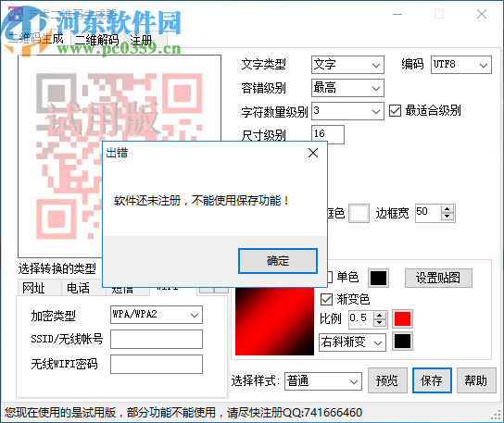The height and width of the screenshot is (423, 504).
Task: Decrease 边框宽 with down arrow
Action: pyautogui.click(x=447, y=217)
